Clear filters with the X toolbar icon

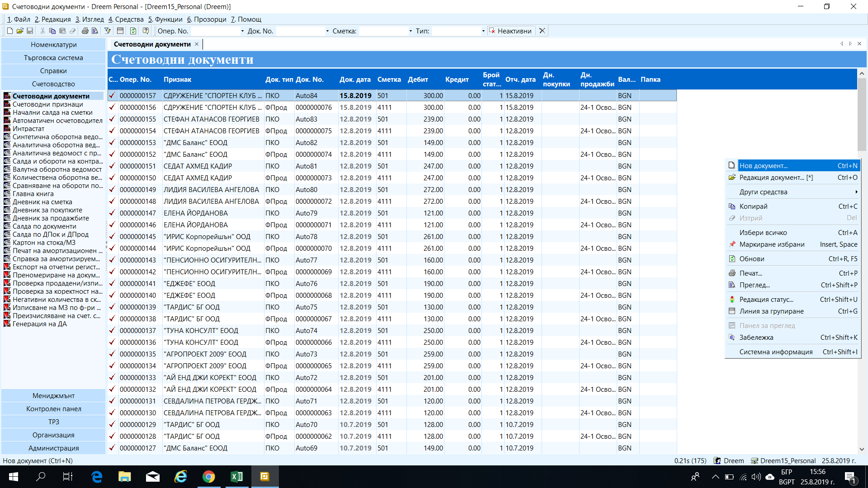542,31
